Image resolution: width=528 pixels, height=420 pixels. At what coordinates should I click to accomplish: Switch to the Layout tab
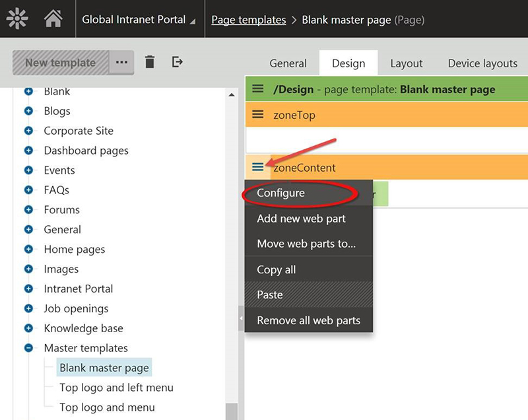coord(406,63)
